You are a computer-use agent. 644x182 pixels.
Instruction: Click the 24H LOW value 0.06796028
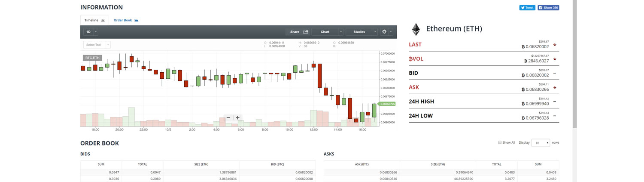pyautogui.click(x=538, y=118)
